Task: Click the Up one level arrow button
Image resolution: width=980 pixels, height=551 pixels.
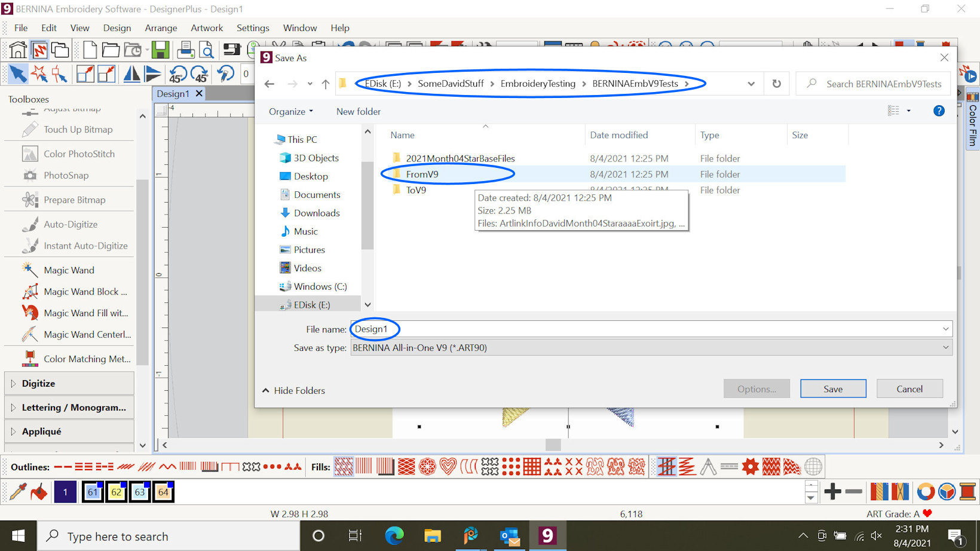Action: click(x=325, y=84)
